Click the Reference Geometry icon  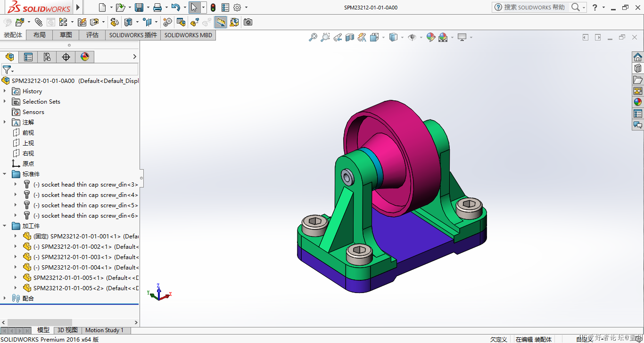click(x=147, y=22)
